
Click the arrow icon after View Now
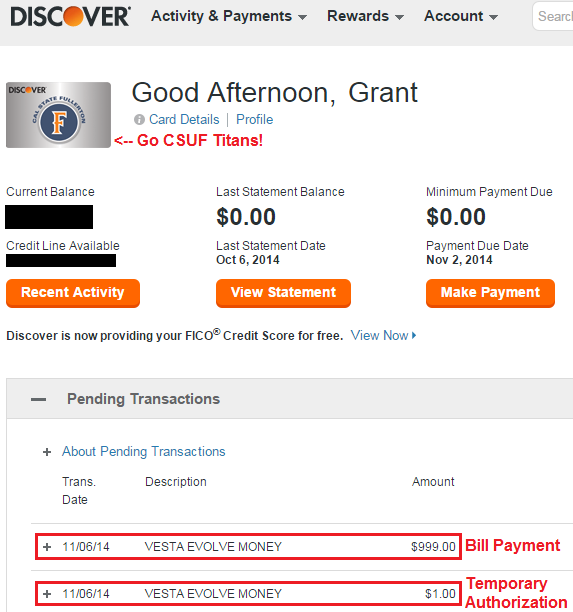[414, 335]
